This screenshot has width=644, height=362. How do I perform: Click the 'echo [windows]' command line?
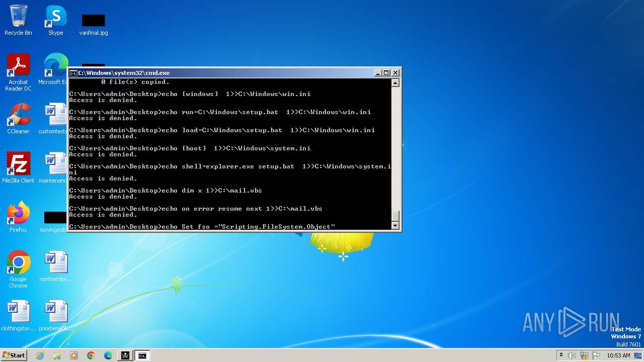[x=190, y=94]
